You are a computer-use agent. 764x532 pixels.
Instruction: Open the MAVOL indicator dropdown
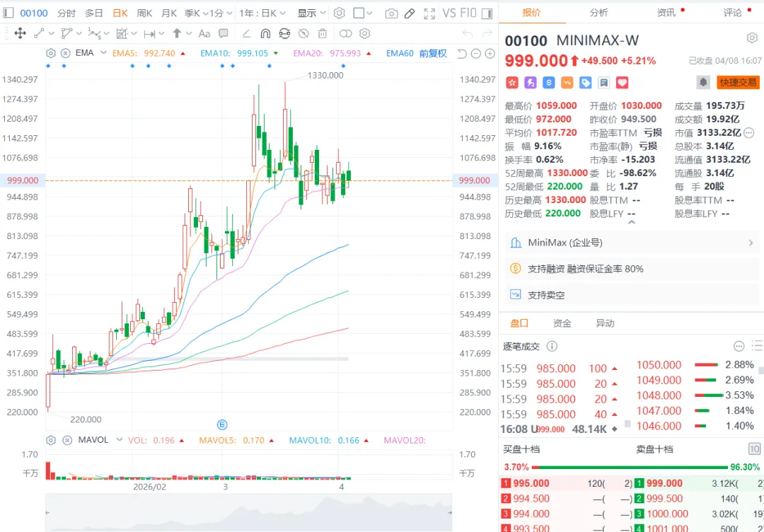click(x=120, y=441)
